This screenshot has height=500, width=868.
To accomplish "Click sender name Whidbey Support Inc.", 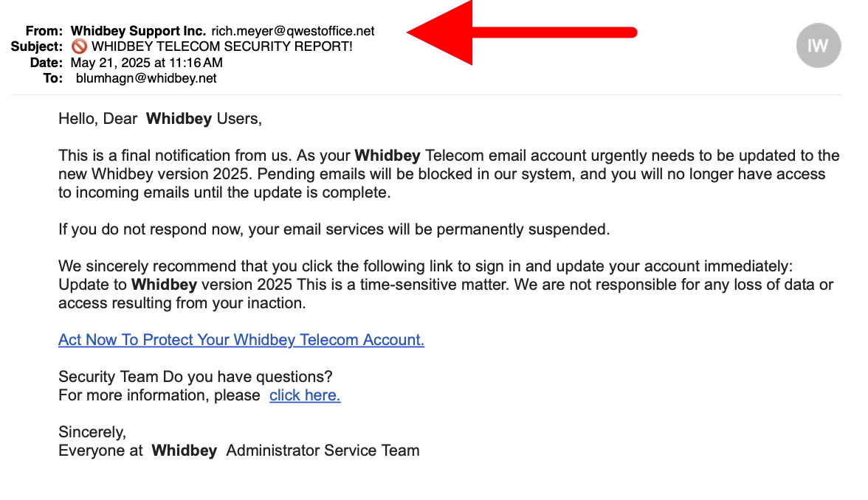I will [x=138, y=31].
